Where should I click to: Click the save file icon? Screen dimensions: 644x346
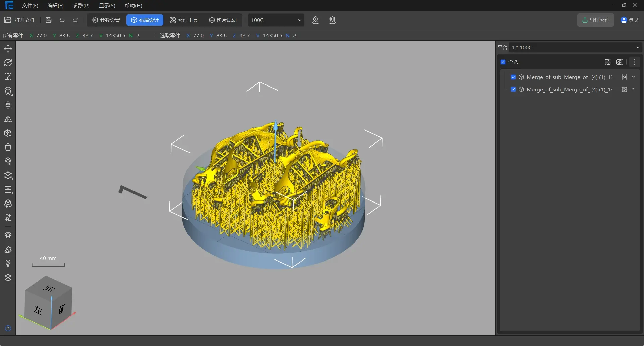[49, 20]
